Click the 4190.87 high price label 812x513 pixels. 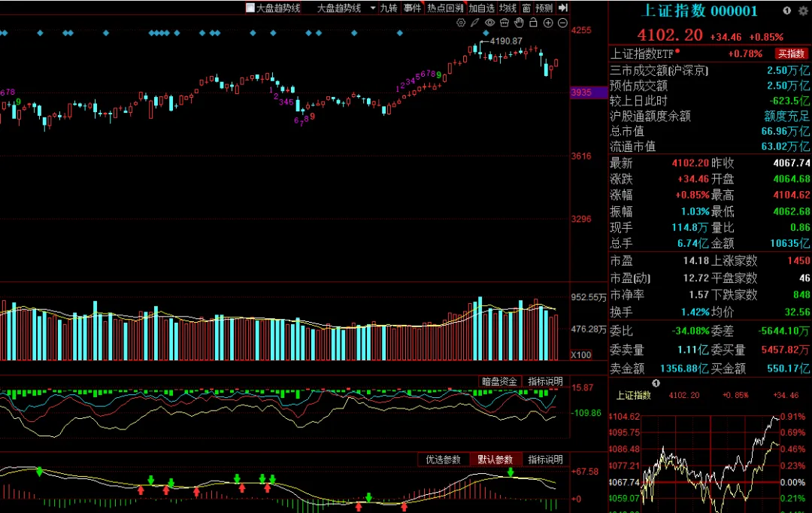point(506,41)
